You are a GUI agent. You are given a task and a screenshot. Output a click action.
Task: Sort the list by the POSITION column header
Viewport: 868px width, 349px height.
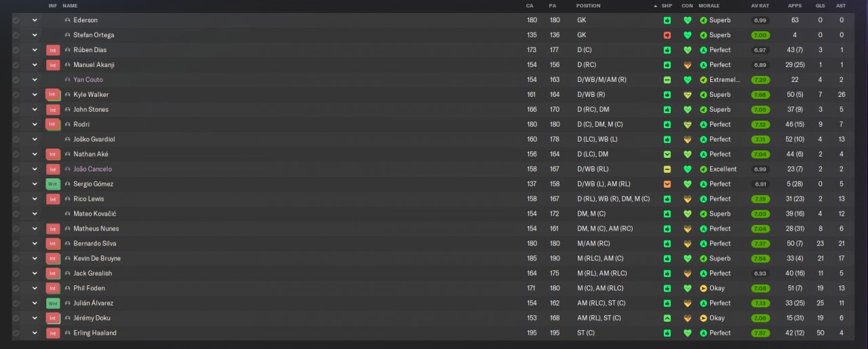click(x=588, y=5)
